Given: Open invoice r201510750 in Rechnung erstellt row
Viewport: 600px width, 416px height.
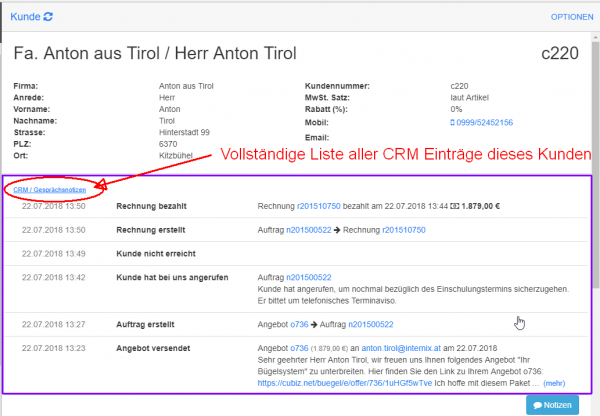Looking at the screenshot, I should click(404, 230).
